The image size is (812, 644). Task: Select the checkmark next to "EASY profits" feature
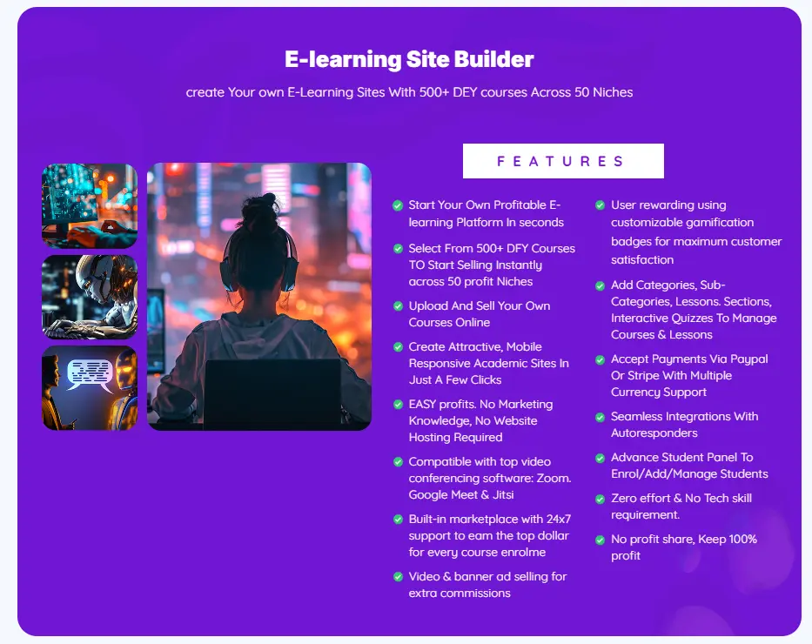tap(398, 405)
